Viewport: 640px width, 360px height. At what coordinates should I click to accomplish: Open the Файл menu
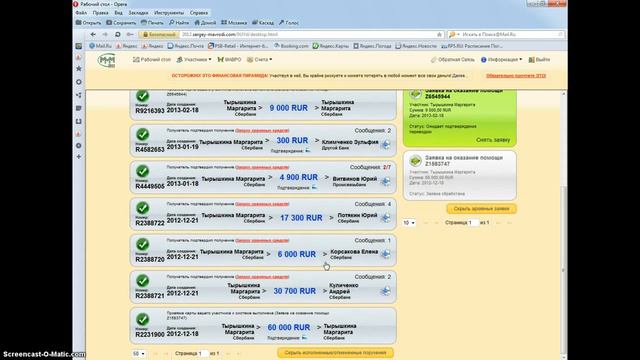click(81, 13)
